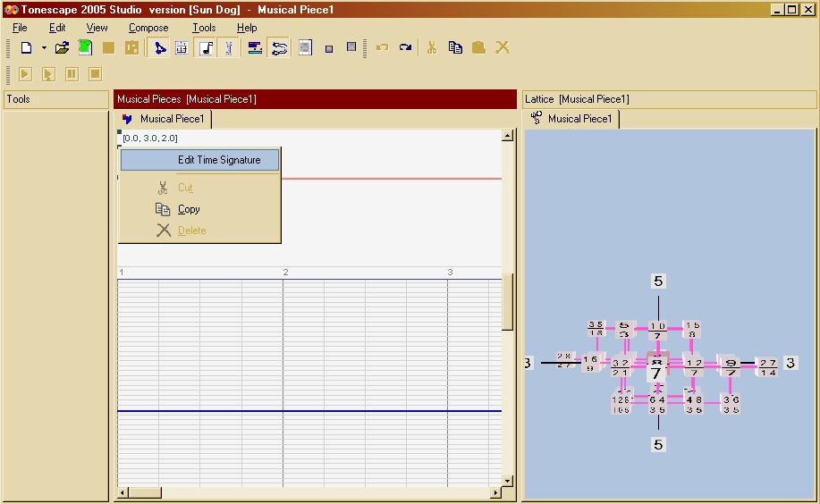Screen dimensions: 820x504
Task: Click the Play from cursor button
Action: click(48, 74)
